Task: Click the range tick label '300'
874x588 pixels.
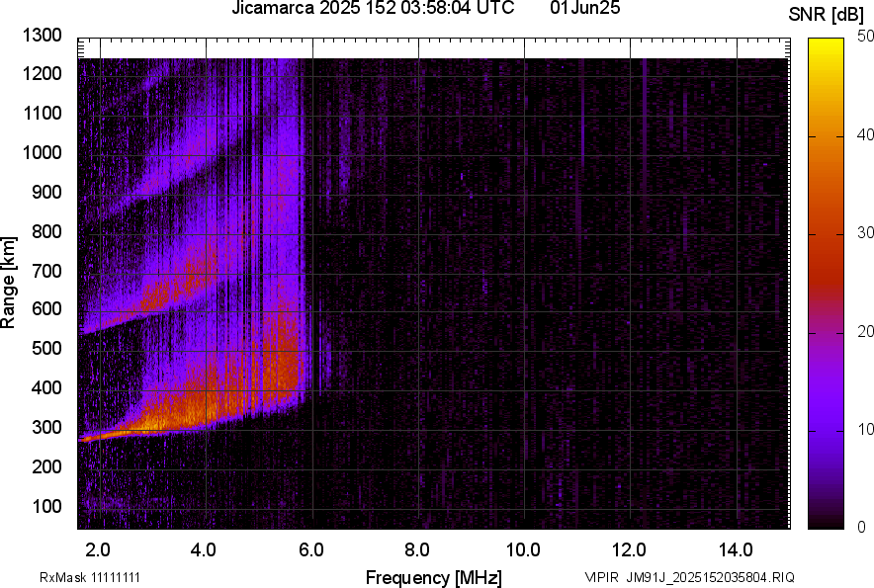Action: (x=46, y=428)
